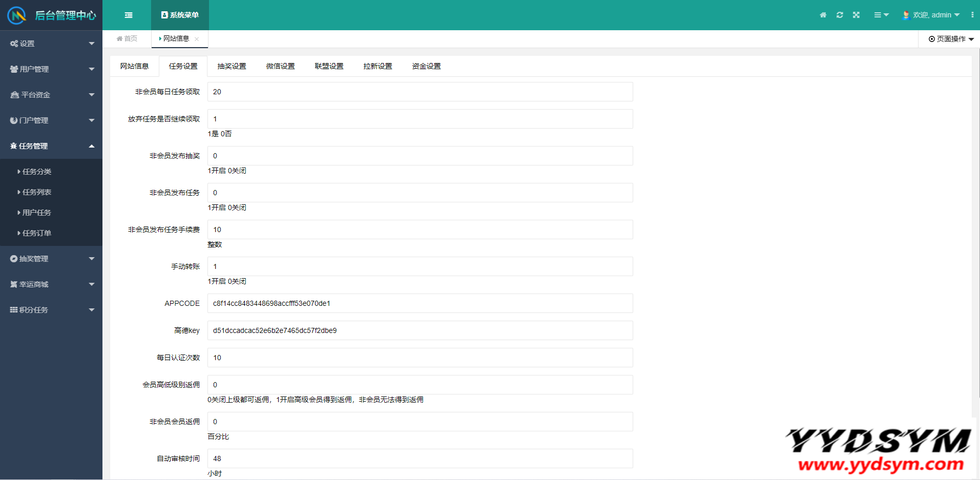Expand the 设置 sidebar menu

pyautogui.click(x=51, y=44)
